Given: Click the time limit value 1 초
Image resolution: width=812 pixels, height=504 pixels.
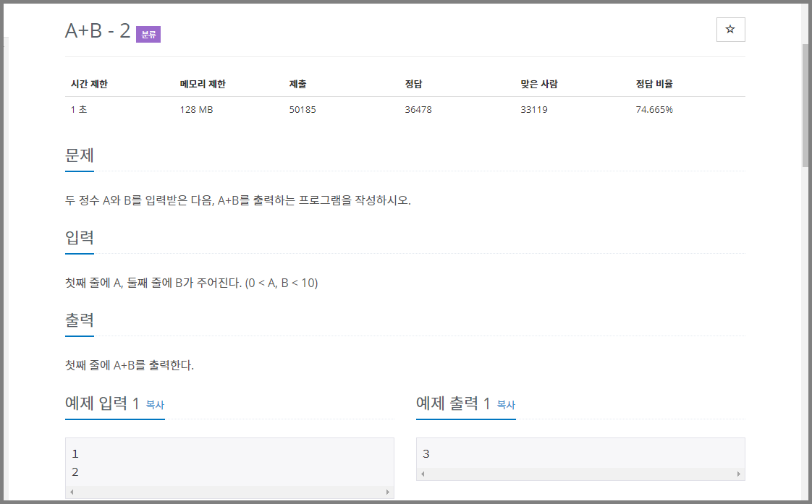Looking at the screenshot, I should tap(79, 109).
